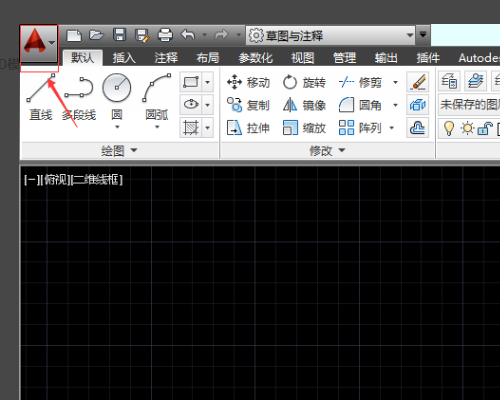Click the Save As icon
Viewport: 500px width, 400px height.
pos(142,35)
